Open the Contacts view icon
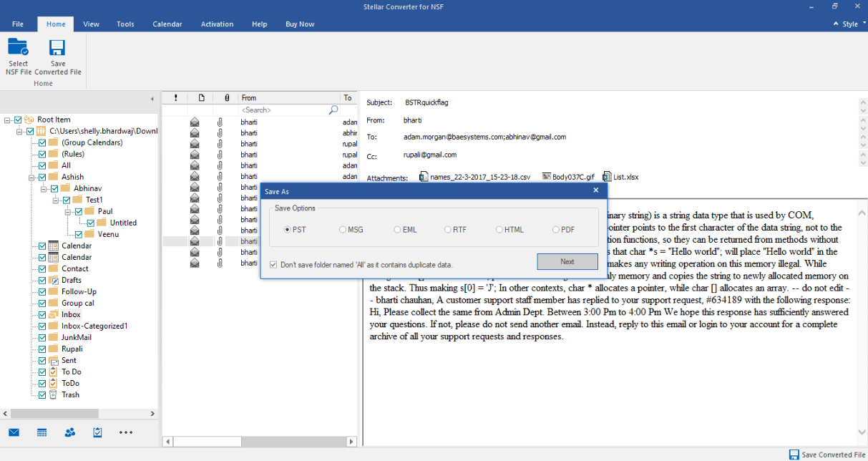This screenshot has height=461, width=868. coord(69,432)
